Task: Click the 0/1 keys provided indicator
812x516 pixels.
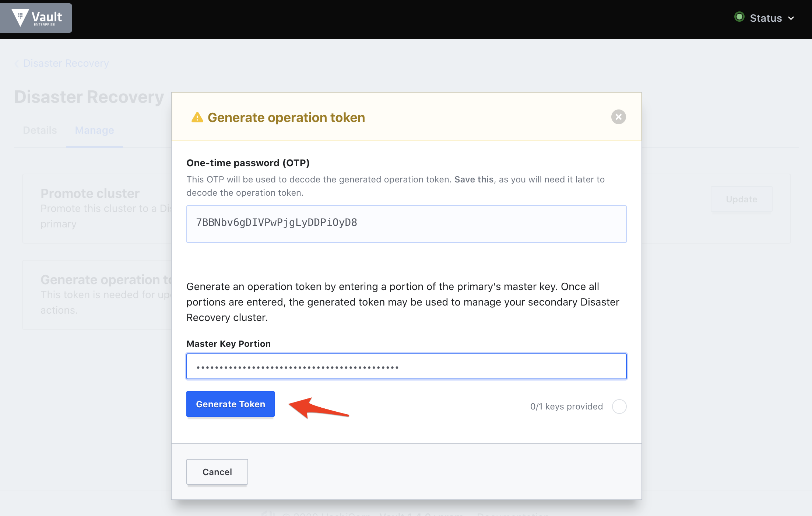Action: point(566,407)
